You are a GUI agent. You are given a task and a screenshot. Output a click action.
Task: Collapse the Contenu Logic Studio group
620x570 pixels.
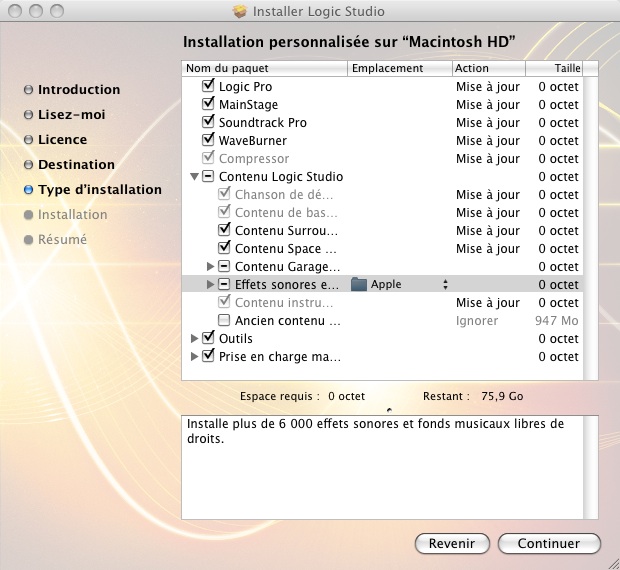click(194, 177)
